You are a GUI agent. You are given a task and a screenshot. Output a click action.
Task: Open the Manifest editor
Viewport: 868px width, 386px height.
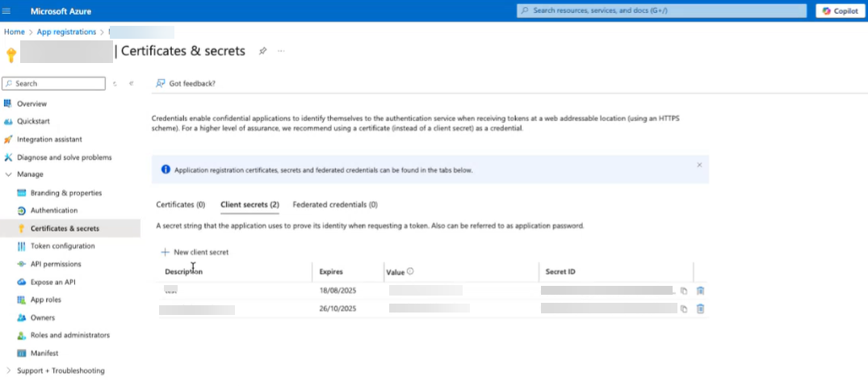pyautogui.click(x=44, y=354)
